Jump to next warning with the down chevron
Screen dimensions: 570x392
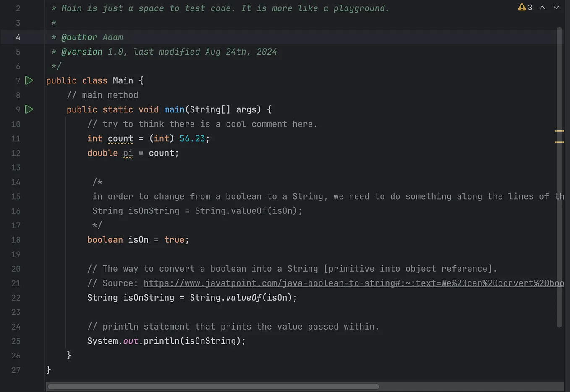(556, 7)
